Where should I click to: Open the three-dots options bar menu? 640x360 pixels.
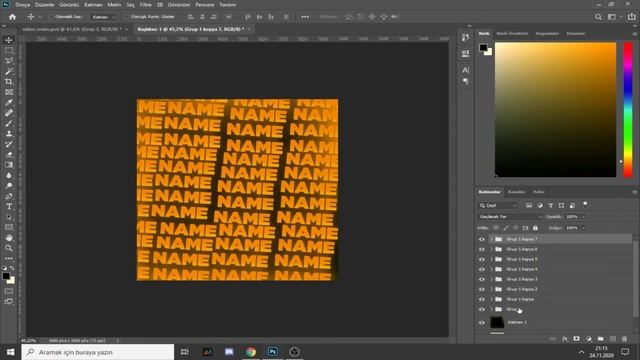point(305,17)
